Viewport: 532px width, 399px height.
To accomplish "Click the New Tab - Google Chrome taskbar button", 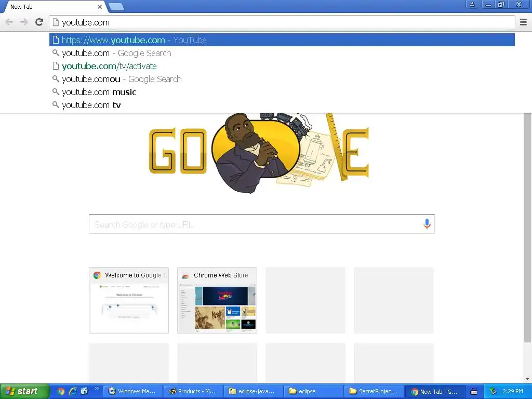I will click(x=434, y=391).
